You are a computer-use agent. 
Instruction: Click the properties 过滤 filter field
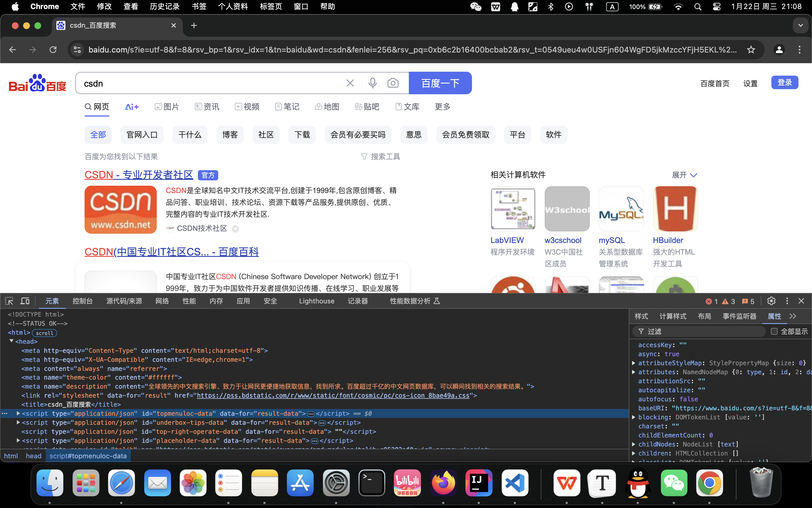tap(699, 331)
